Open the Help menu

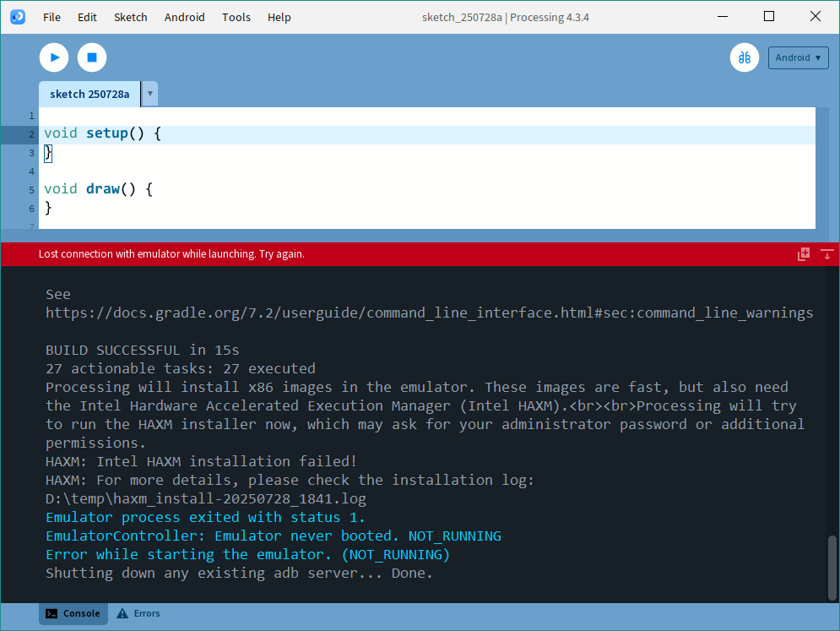[x=279, y=17]
